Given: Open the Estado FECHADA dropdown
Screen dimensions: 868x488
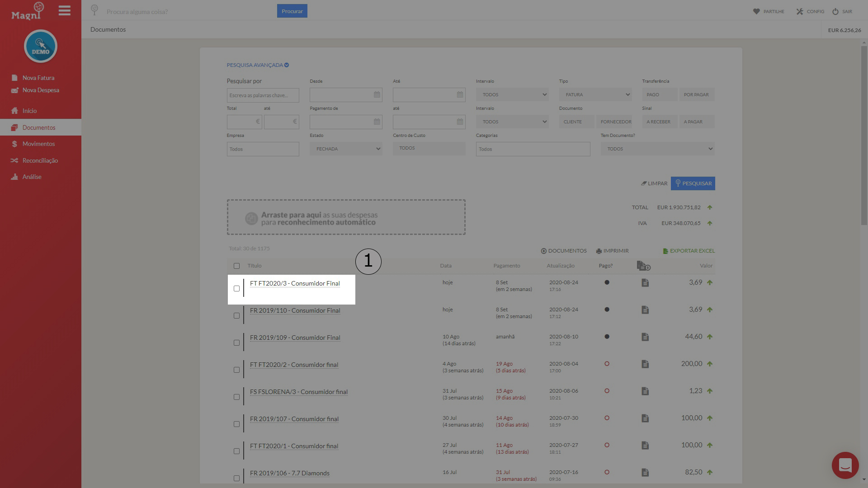Looking at the screenshot, I should [346, 149].
